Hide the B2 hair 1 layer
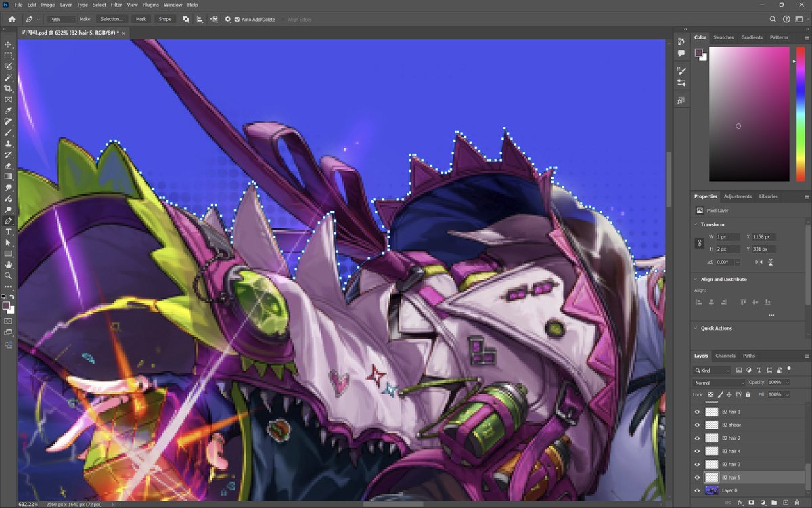This screenshot has width=812, height=508. point(697,412)
